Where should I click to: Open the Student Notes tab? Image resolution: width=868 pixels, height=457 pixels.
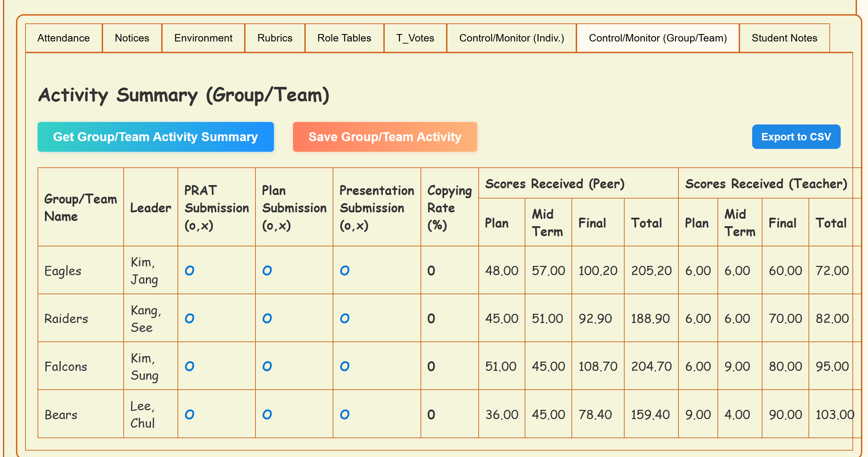[x=784, y=38]
